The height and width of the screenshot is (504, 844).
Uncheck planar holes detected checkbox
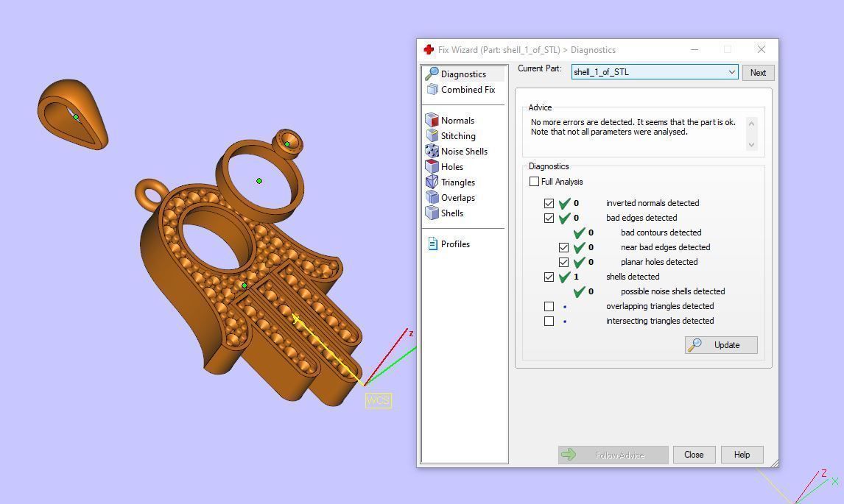click(x=563, y=262)
